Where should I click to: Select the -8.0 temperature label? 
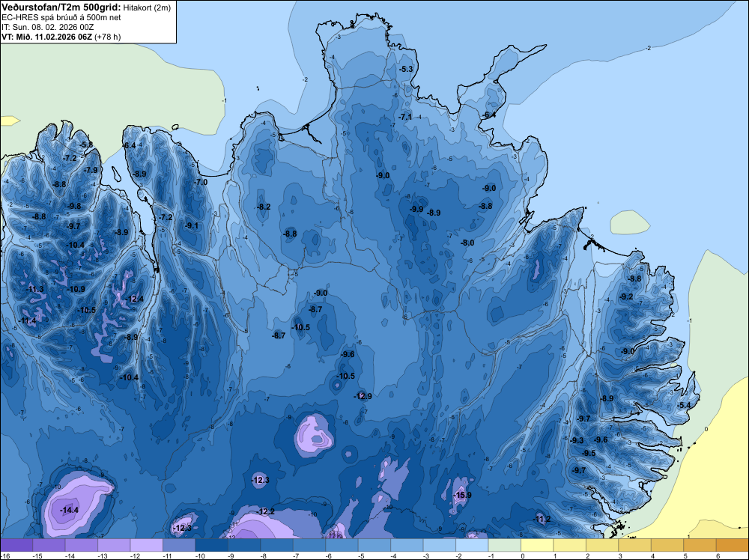(467, 243)
